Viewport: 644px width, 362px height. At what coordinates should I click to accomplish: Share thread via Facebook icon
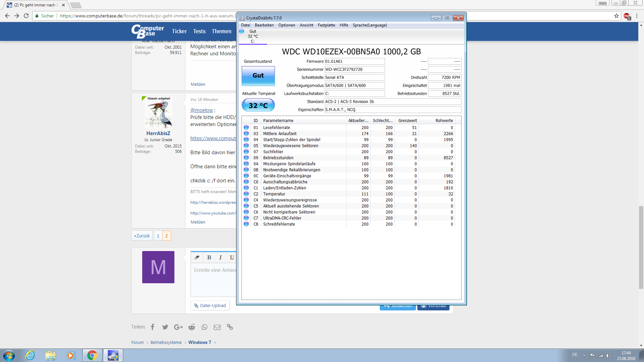[153, 327]
